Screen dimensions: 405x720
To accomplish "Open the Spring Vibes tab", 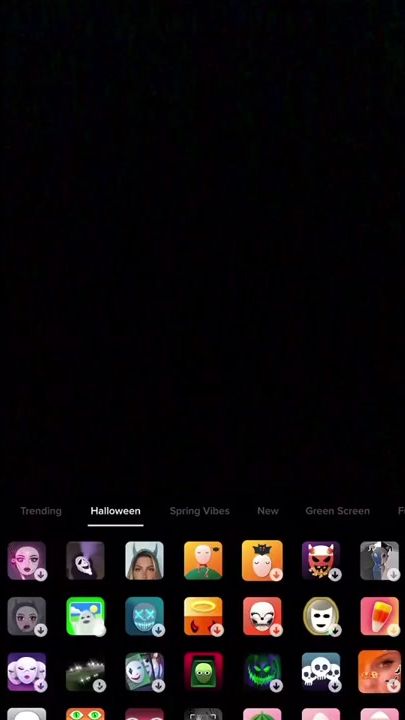I will [199, 511].
